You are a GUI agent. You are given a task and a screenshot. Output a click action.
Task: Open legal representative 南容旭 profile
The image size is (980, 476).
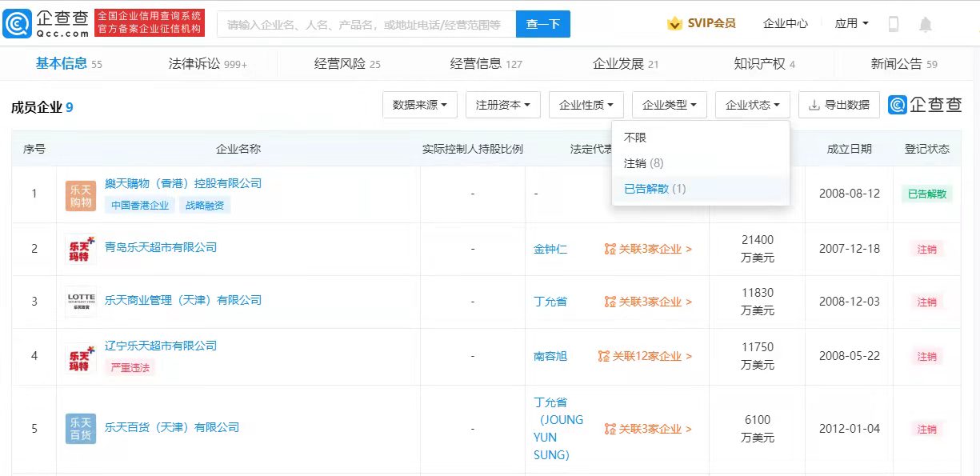pyautogui.click(x=550, y=356)
